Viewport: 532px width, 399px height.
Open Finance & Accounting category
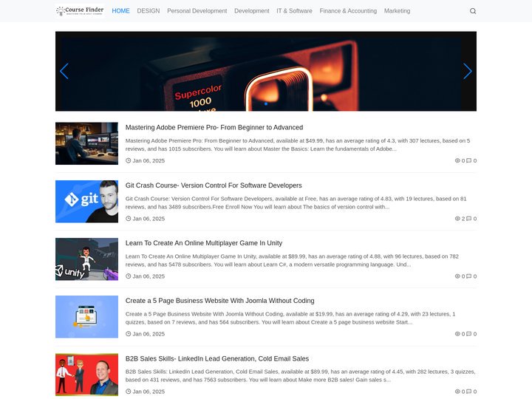point(348,11)
